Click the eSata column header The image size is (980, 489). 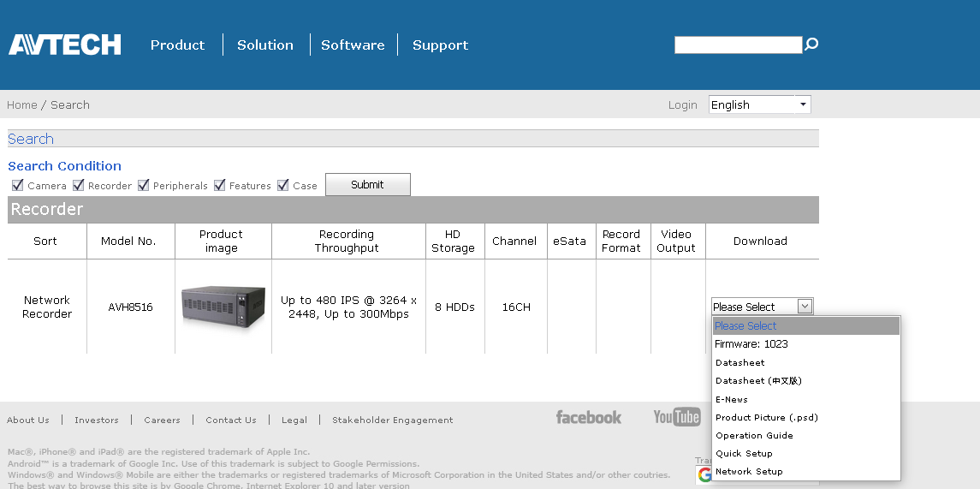[x=569, y=241]
